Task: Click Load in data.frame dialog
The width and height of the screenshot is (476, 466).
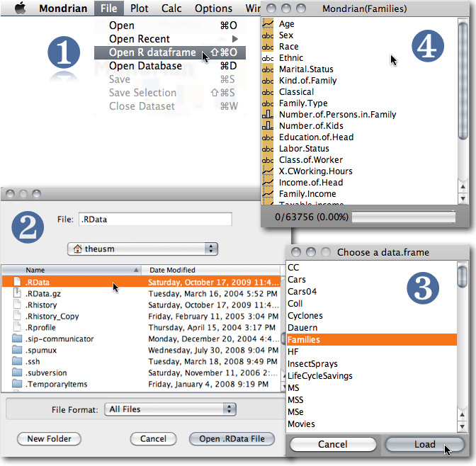Action: [425, 445]
